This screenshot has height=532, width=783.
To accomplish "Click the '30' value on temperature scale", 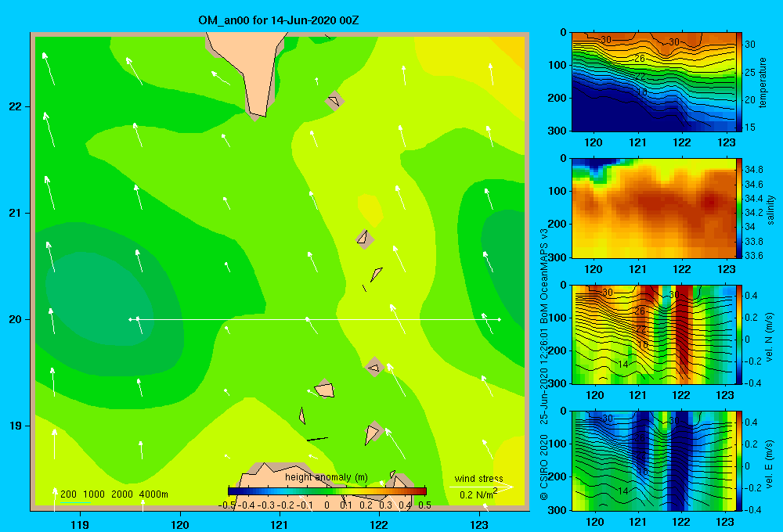I will tap(749, 45).
